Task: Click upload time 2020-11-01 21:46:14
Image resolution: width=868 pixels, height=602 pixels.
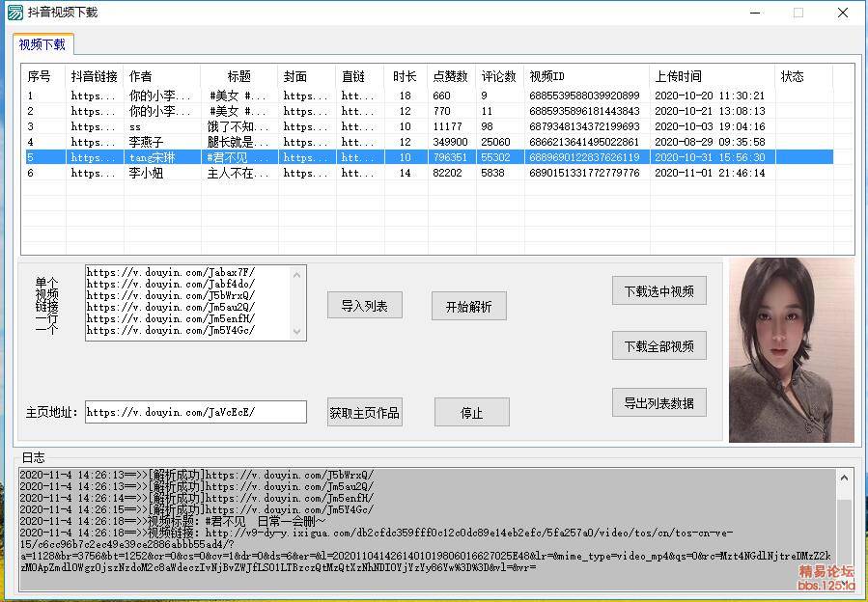Action: [710, 174]
